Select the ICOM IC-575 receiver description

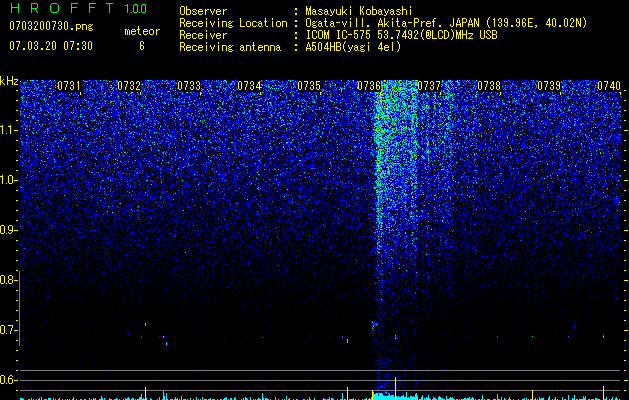[401, 35]
